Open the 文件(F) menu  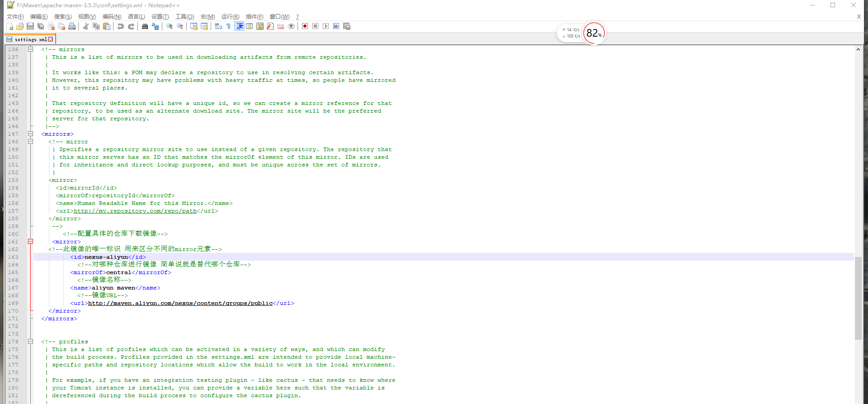(15, 17)
